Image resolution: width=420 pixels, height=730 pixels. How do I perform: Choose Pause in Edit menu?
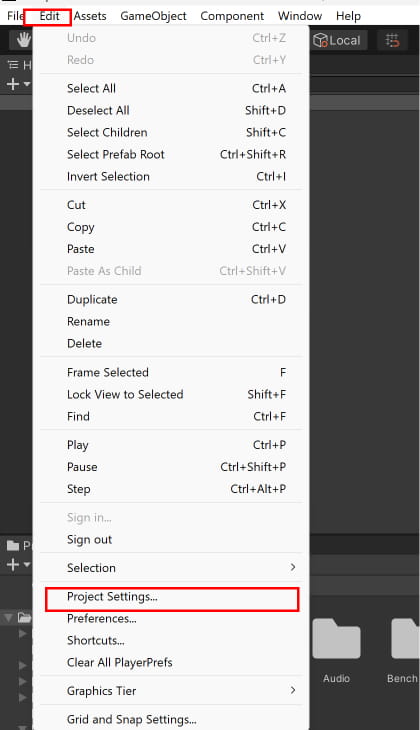pyautogui.click(x=170, y=467)
